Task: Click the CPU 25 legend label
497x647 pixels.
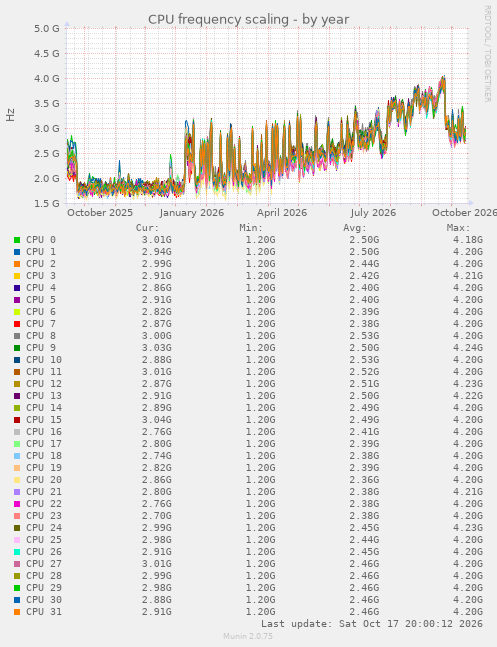Action: coord(44,539)
